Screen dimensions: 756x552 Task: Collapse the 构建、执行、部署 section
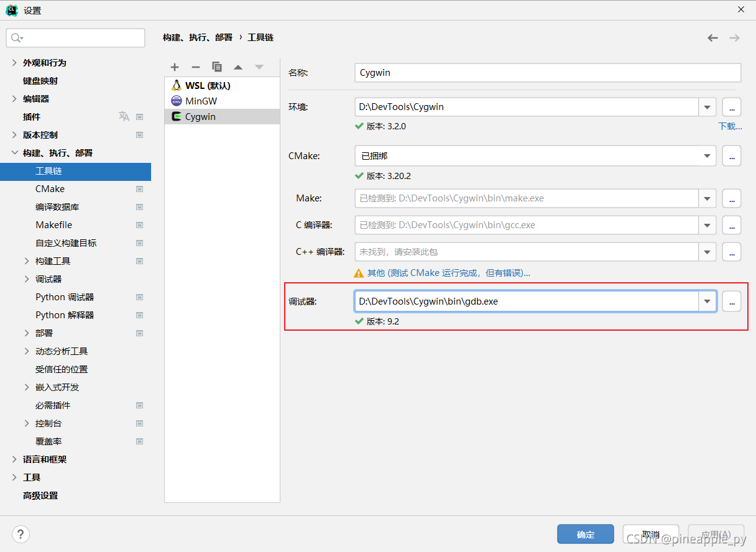14,153
